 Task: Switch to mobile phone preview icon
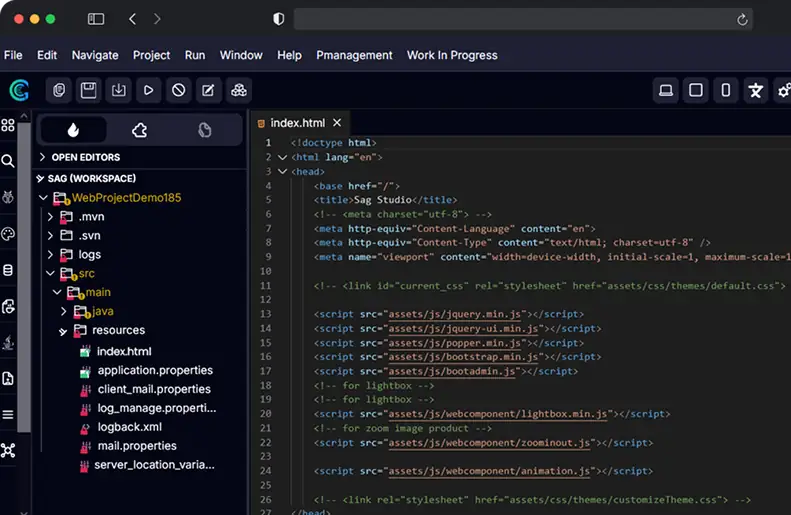[725, 90]
